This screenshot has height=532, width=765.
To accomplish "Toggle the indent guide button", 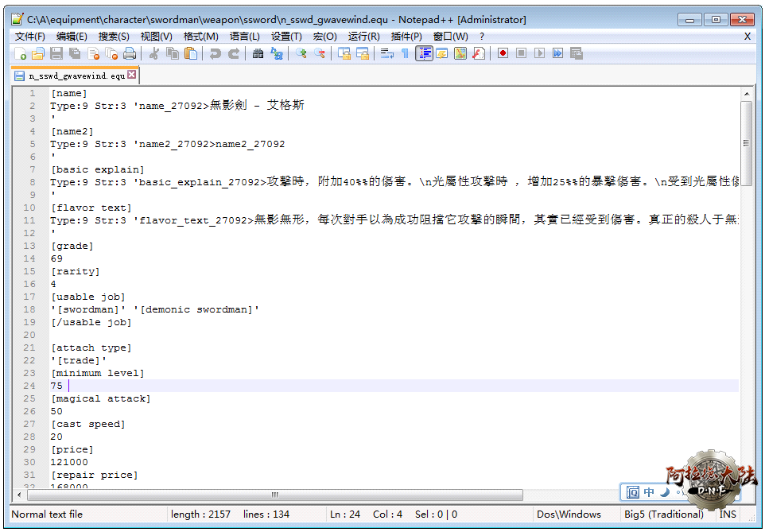I will (x=424, y=53).
